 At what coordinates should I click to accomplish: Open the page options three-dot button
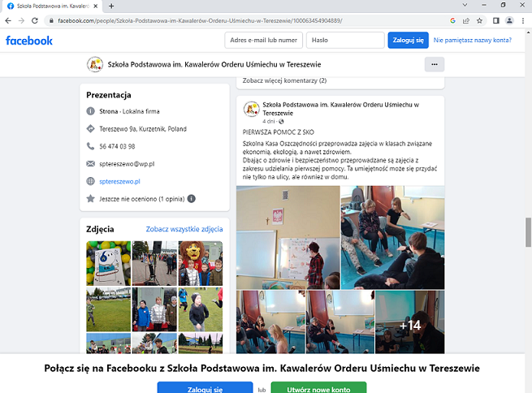[x=435, y=64]
